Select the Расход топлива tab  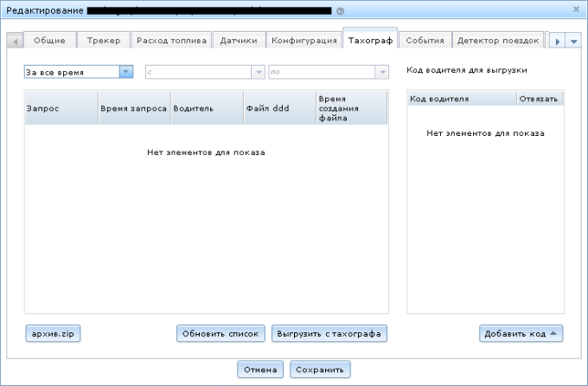[x=170, y=41]
